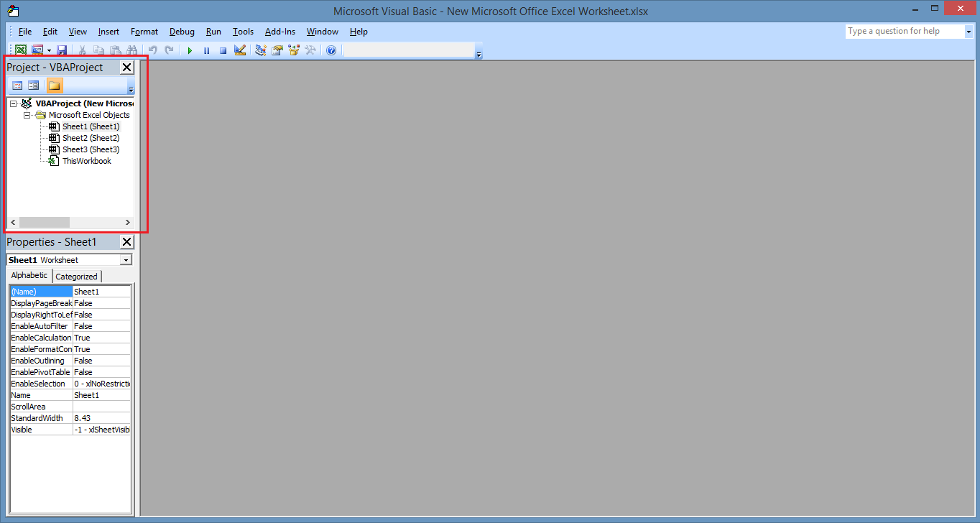Click the Find binoculars icon
The image size is (980, 523).
coord(132,50)
